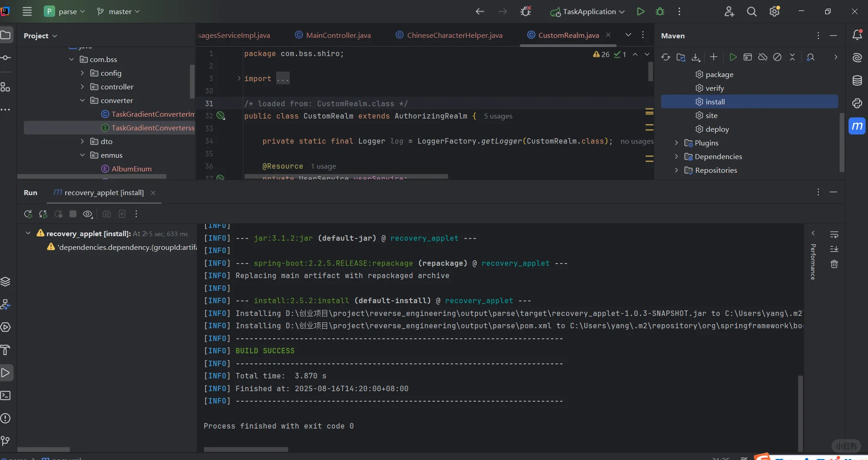Open the Database tool window icon
This screenshot has height=460, width=868.
coord(857,81)
